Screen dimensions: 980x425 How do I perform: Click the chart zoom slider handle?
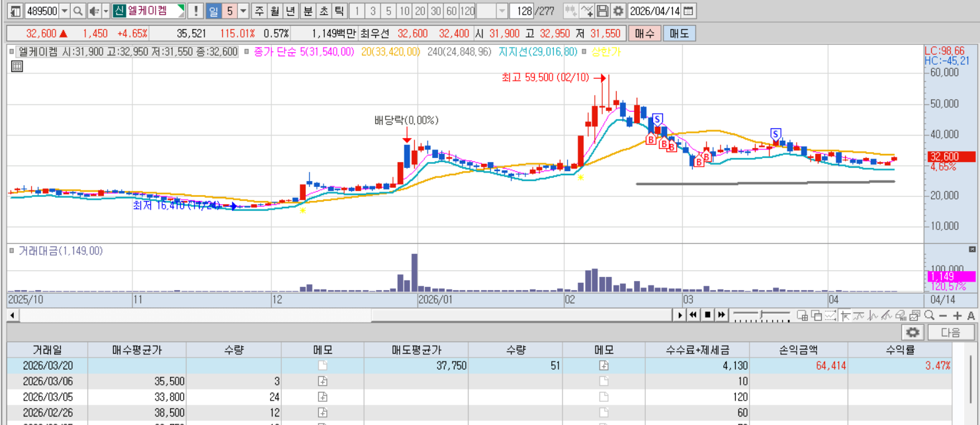click(x=760, y=315)
